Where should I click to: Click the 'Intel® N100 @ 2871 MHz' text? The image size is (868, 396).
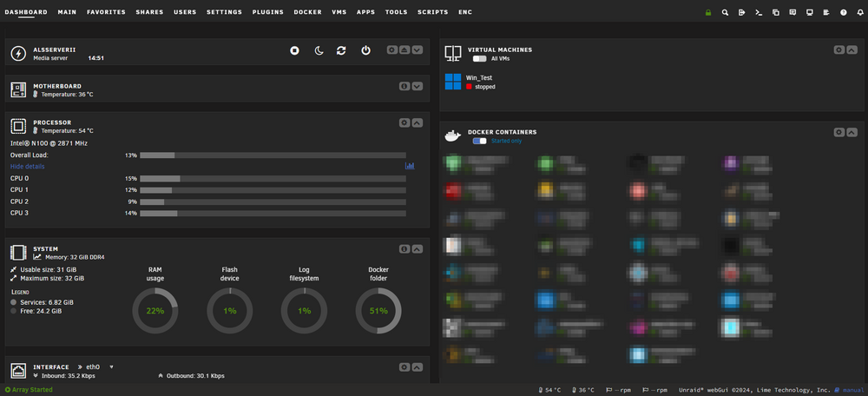click(49, 143)
